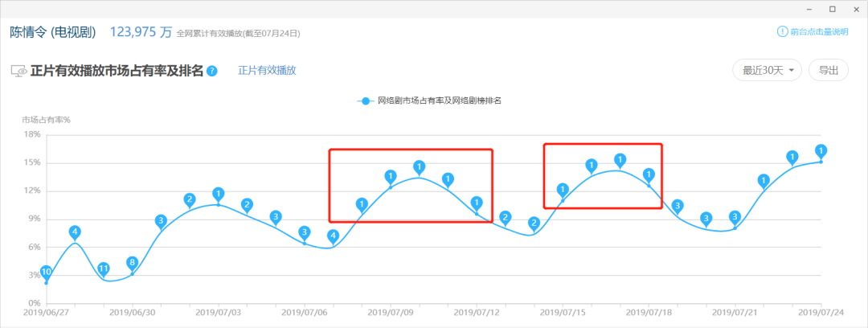Click the peak marker in the right red box

pos(620,161)
